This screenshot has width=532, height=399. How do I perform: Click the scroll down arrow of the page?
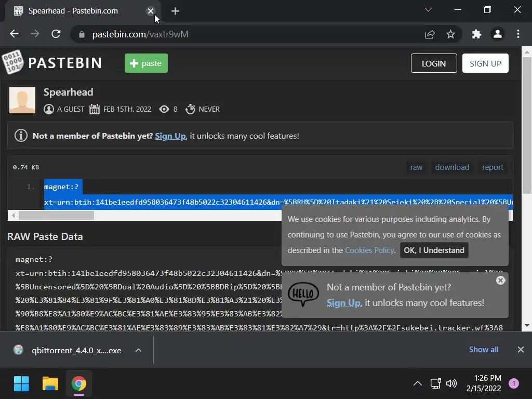click(x=527, y=325)
